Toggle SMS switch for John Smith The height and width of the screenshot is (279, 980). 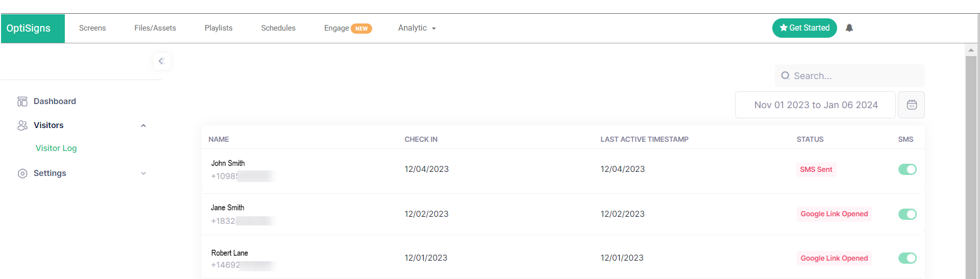tap(907, 169)
